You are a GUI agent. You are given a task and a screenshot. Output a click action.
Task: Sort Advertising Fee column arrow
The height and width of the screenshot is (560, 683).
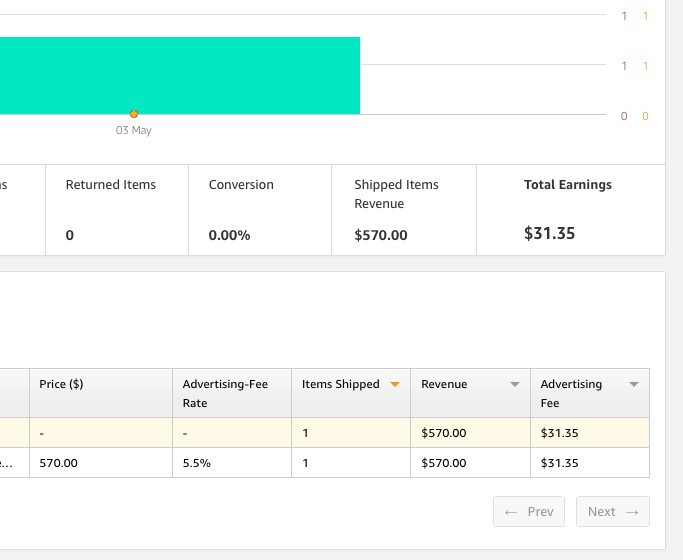634,384
